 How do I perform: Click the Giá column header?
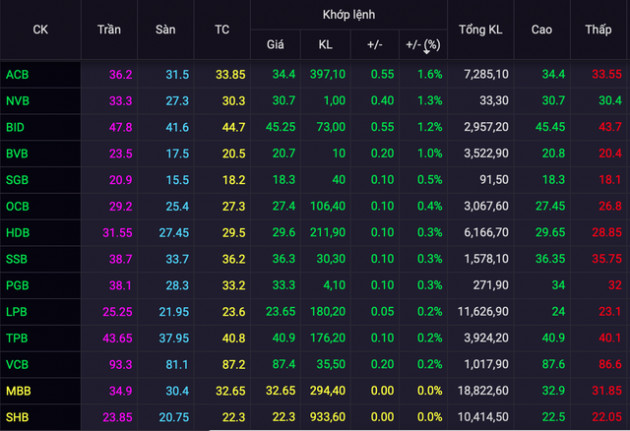(275, 44)
